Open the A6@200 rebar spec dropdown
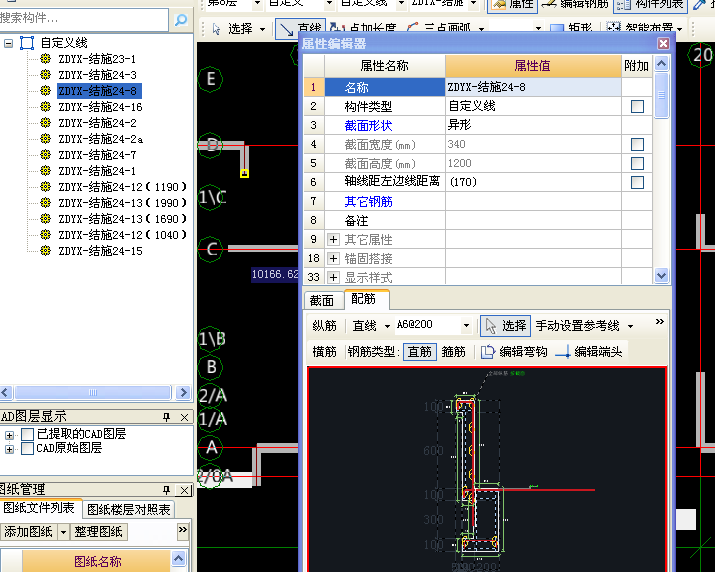715x572 pixels. 466,326
